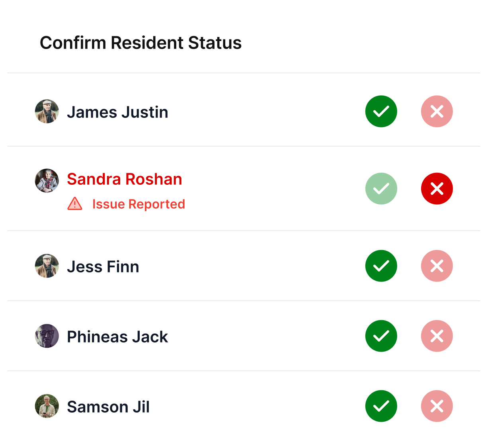Select the red X for Sandra Roshan
486x448 pixels.
point(437,189)
